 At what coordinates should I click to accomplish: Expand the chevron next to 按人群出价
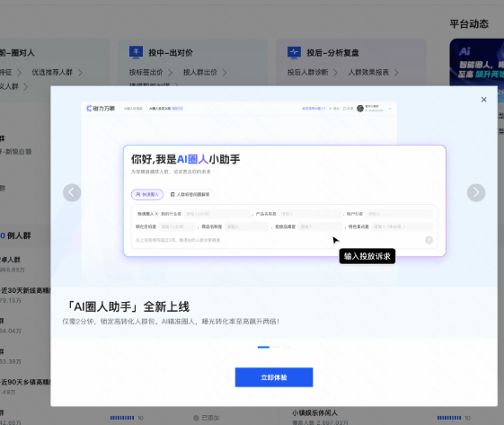coord(225,73)
